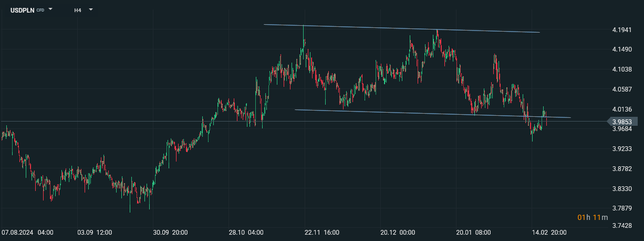The width and height of the screenshot is (644, 241).
Task: Click the 20.12 00:00 date label
Action: click(398, 232)
